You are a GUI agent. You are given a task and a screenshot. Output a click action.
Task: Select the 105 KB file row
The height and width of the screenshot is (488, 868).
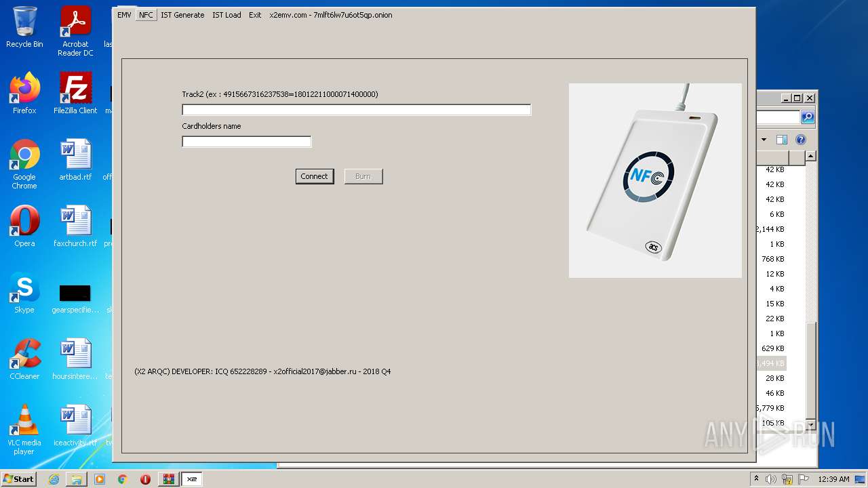tap(772, 423)
